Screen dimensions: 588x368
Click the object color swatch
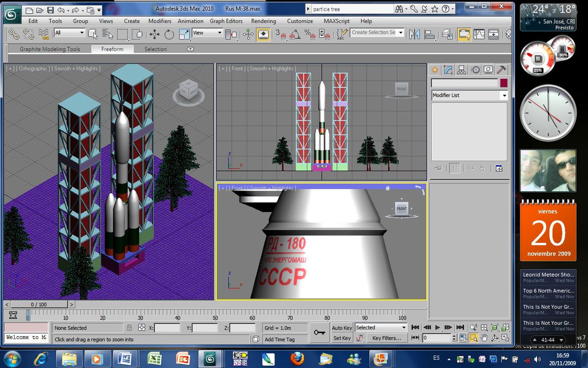coord(504,83)
